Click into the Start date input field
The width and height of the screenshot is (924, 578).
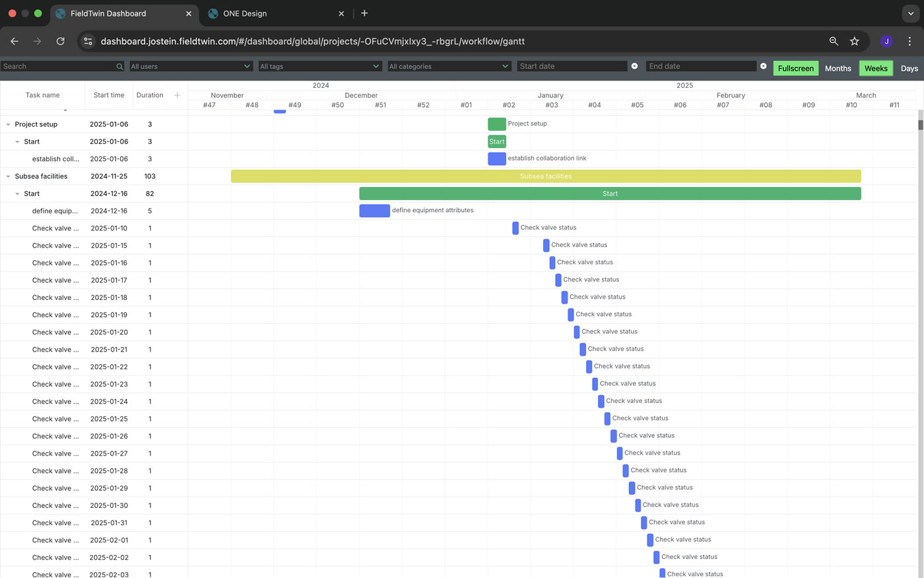pyautogui.click(x=572, y=66)
